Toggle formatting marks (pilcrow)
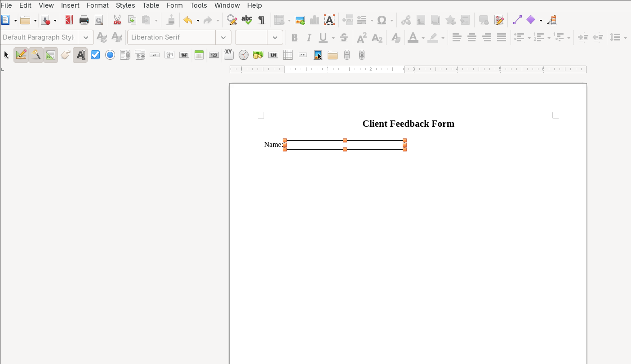This screenshot has width=631, height=364. click(x=262, y=20)
